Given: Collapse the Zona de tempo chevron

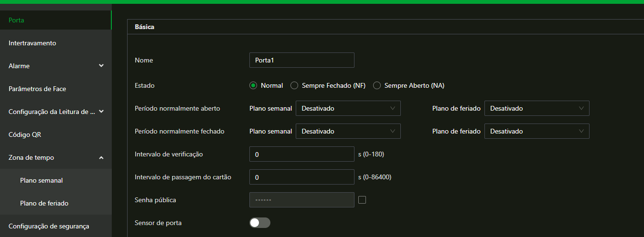Looking at the screenshot, I should pos(101,157).
